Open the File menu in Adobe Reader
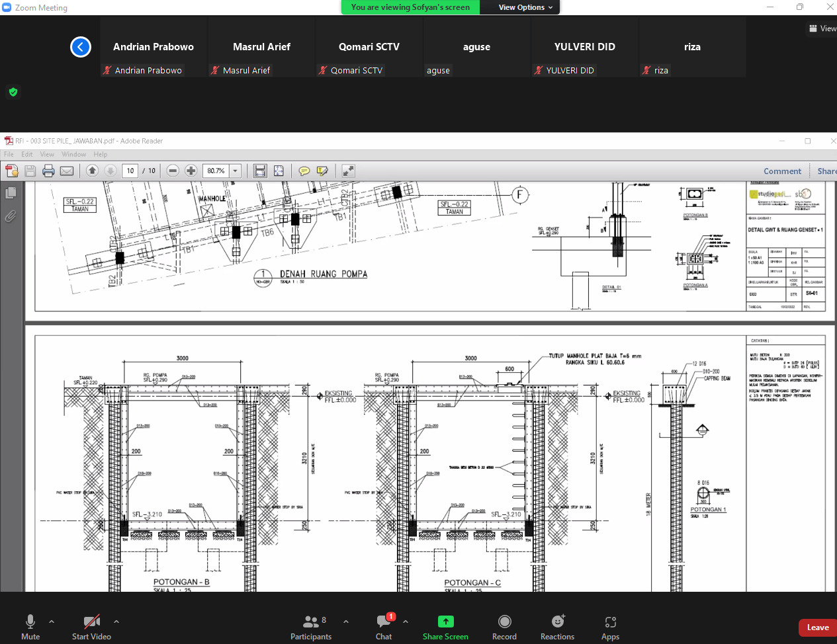This screenshot has height=644, width=837. (9, 154)
